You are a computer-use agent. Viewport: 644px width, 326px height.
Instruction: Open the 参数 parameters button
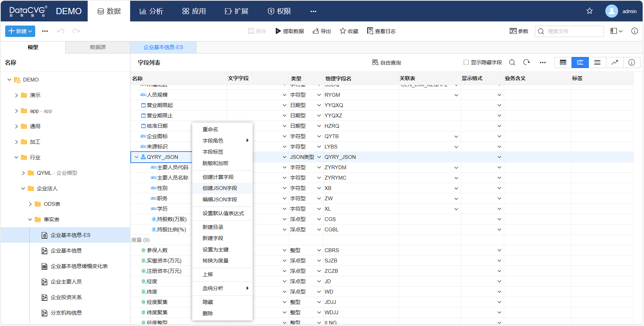coord(519,31)
